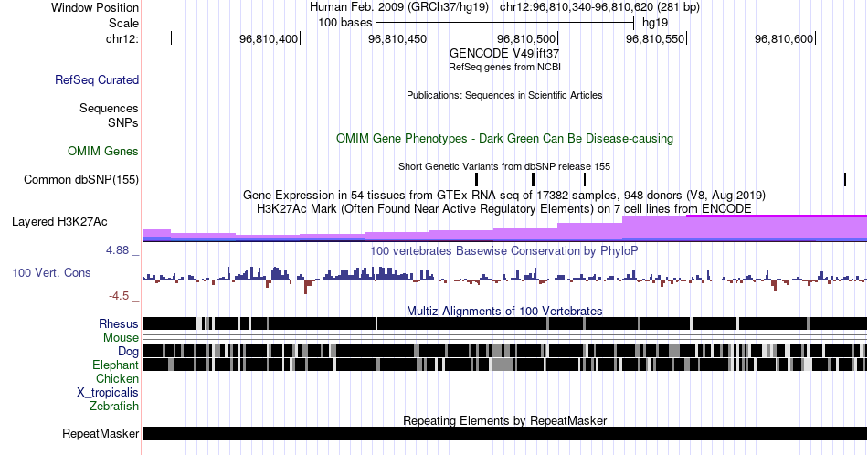
Task: Click the -4.5 PhyloP axis minimum
Action: 119,296
